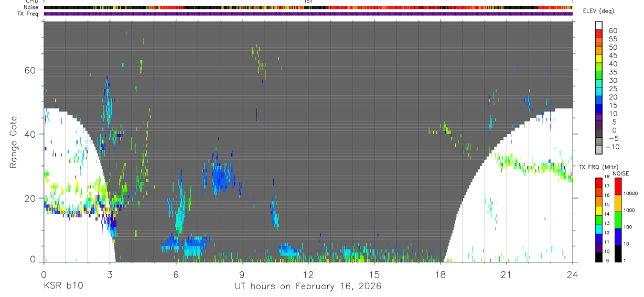Click the x-axis hour '6' tick label
Viewport: 644px width, 297px height.
tap(176, 274)
